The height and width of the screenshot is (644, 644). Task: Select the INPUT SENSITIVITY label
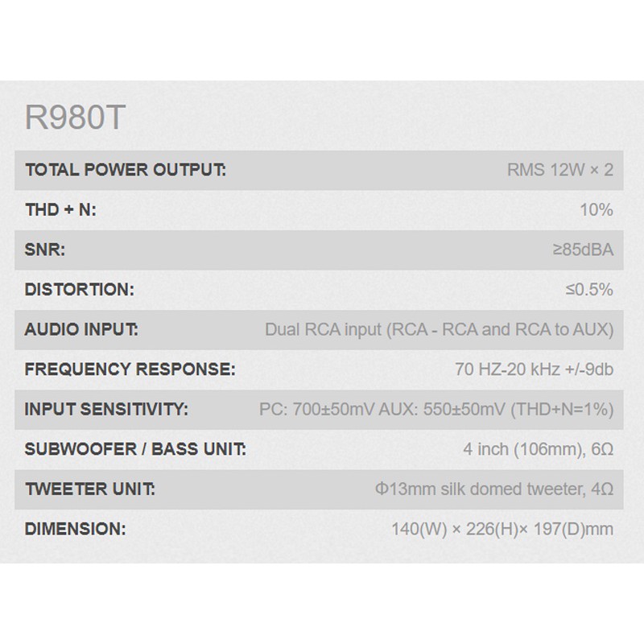[x=106, y=410]
